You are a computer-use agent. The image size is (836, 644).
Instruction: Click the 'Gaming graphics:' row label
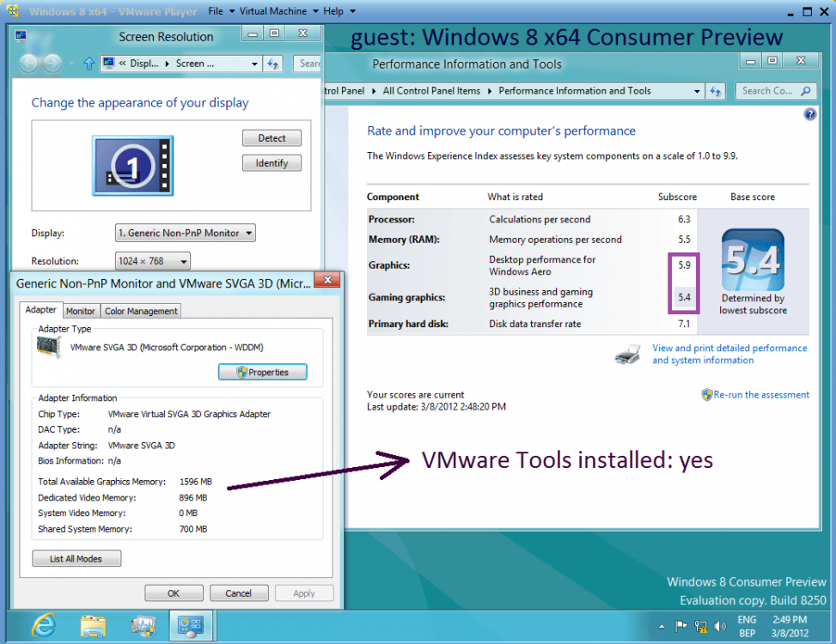406,297
